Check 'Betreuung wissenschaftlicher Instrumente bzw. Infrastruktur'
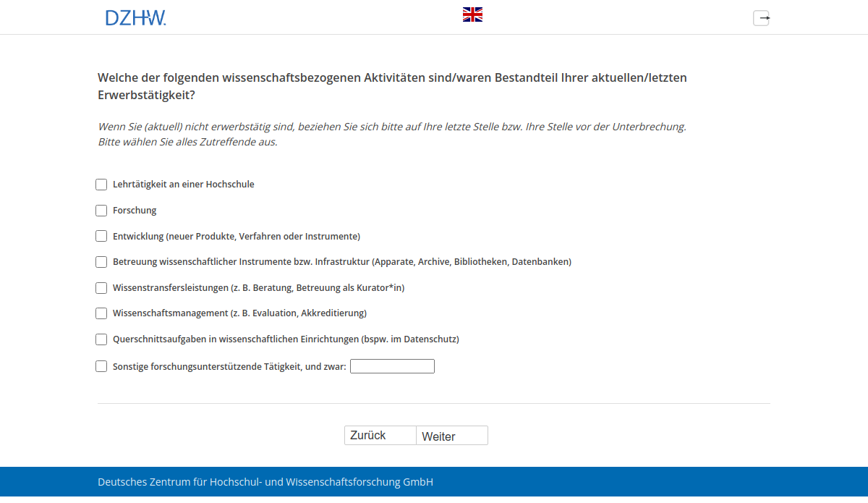This screenshot has width=868, height=503. [x=101, y=262]
